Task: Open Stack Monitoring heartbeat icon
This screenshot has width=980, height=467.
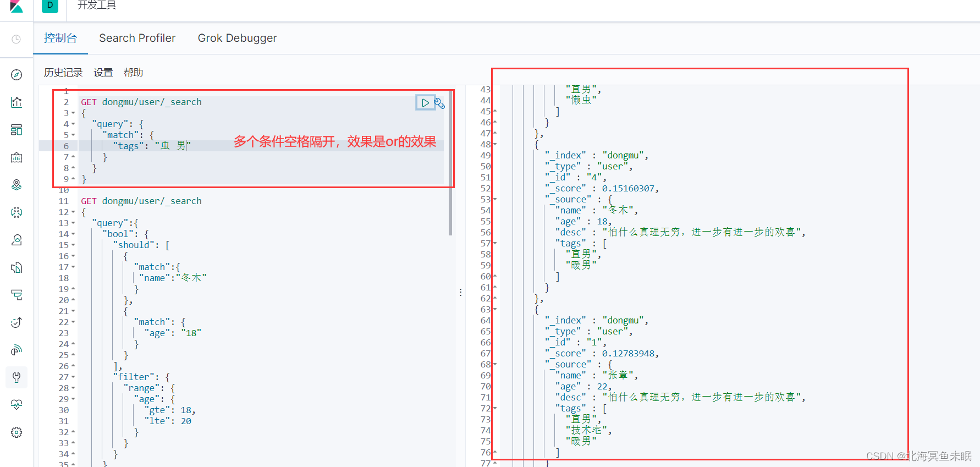Action: [16, 405]
